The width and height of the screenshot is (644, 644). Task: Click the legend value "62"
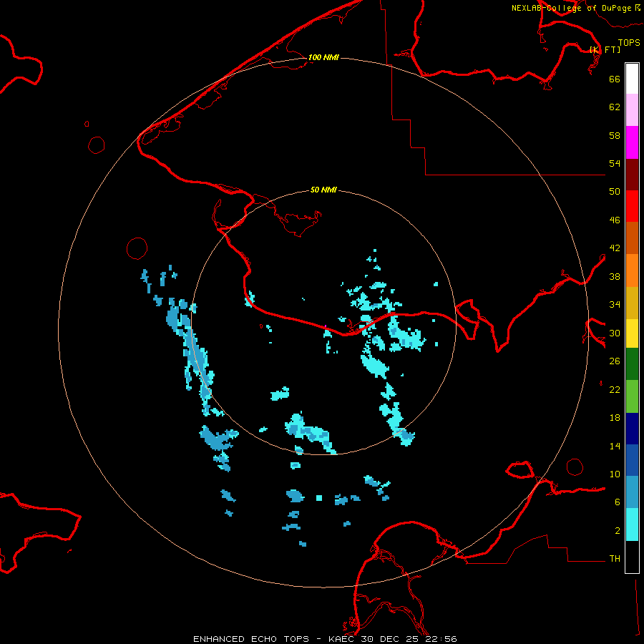click(615, 107)
